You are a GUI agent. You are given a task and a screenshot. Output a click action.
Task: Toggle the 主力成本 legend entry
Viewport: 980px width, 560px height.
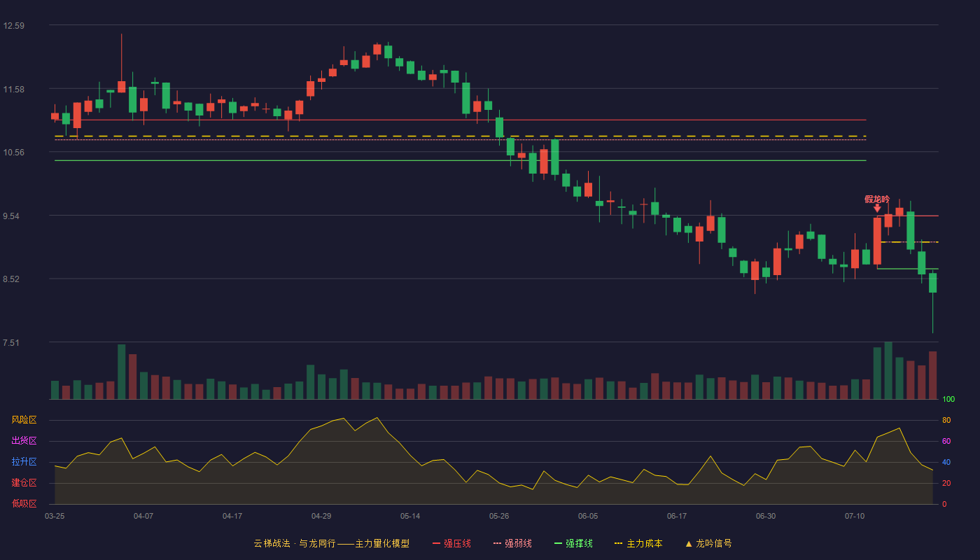(x=638, y=543)
